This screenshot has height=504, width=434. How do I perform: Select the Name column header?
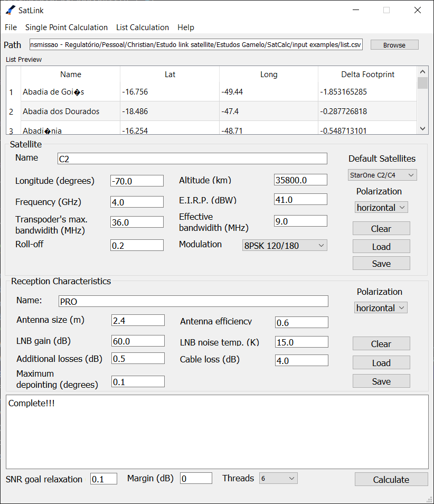click(x=71, y=74)
